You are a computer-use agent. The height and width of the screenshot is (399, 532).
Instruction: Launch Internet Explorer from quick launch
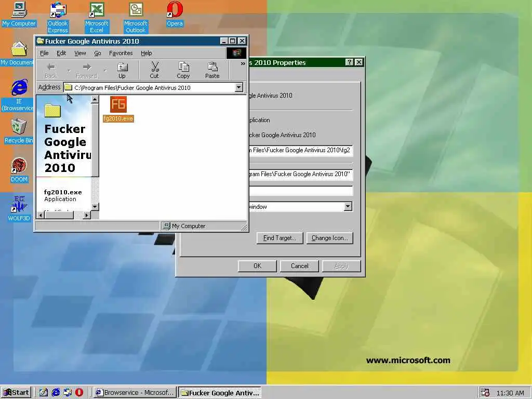[x=56, y=393]
